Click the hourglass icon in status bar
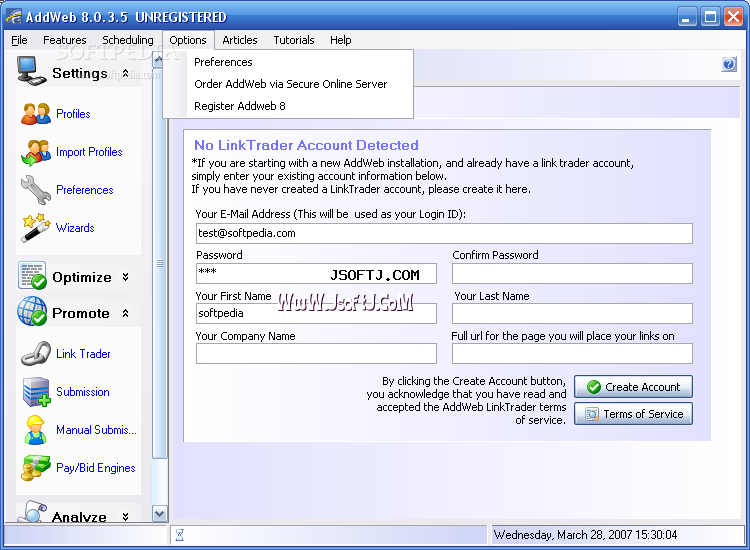 [180, 535]
